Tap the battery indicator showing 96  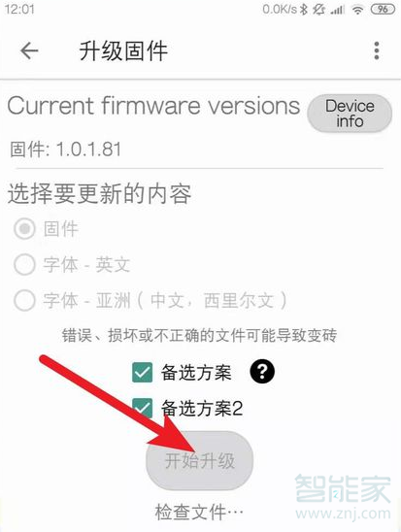click(383, 9)
